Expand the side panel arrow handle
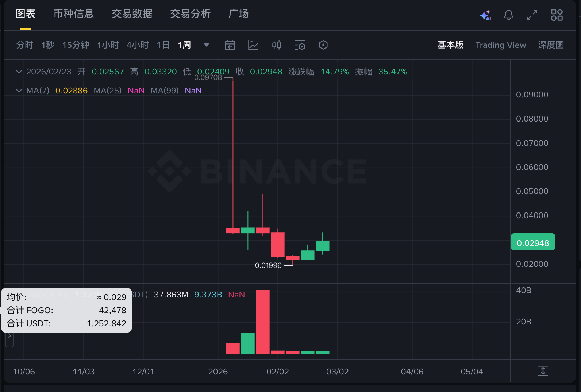Image resolution: width=581 pixels, height=392 pixels. [x=9, y=336]
